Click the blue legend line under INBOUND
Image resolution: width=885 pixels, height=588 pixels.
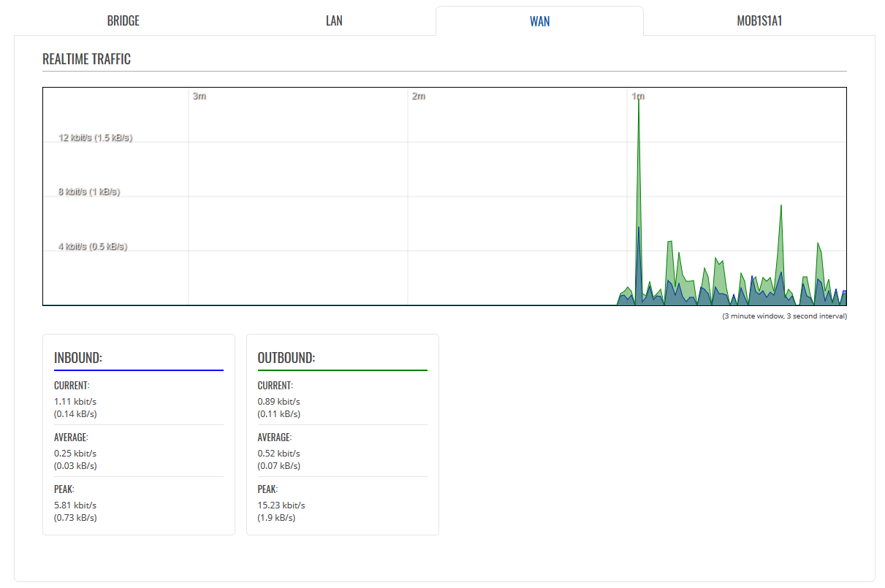click(139, 370)
